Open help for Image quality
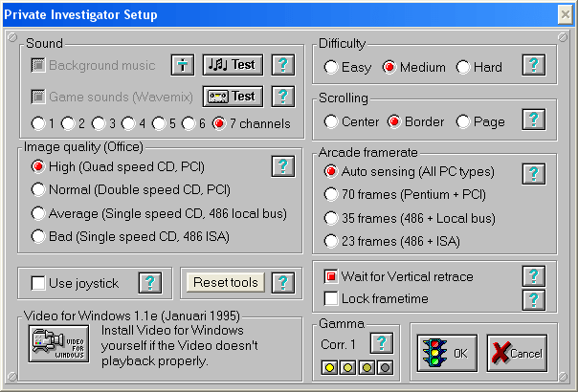Screen dimensions: 578x392 pos(283,166)
